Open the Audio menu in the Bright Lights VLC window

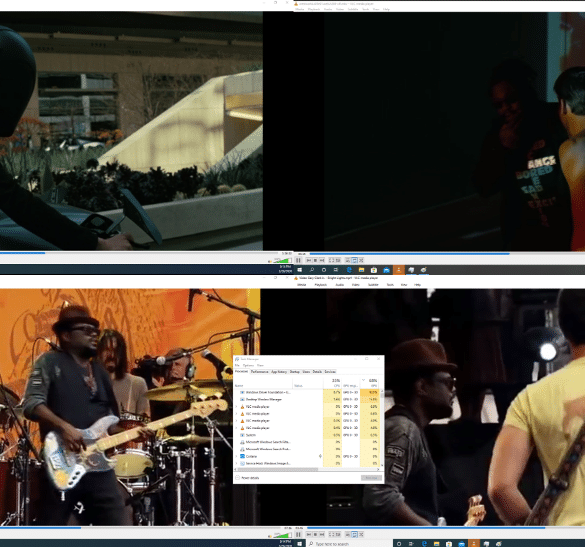(340, 285)
